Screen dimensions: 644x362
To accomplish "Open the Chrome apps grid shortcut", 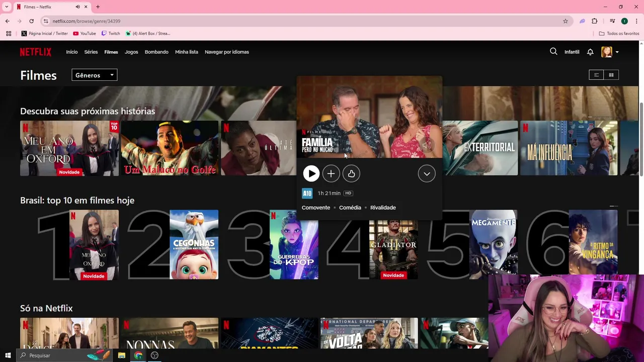I will point(9,34).
